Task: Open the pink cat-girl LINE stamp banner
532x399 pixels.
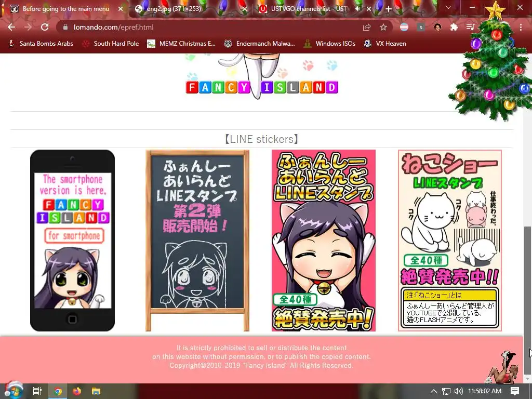Action: click(324, 240)
